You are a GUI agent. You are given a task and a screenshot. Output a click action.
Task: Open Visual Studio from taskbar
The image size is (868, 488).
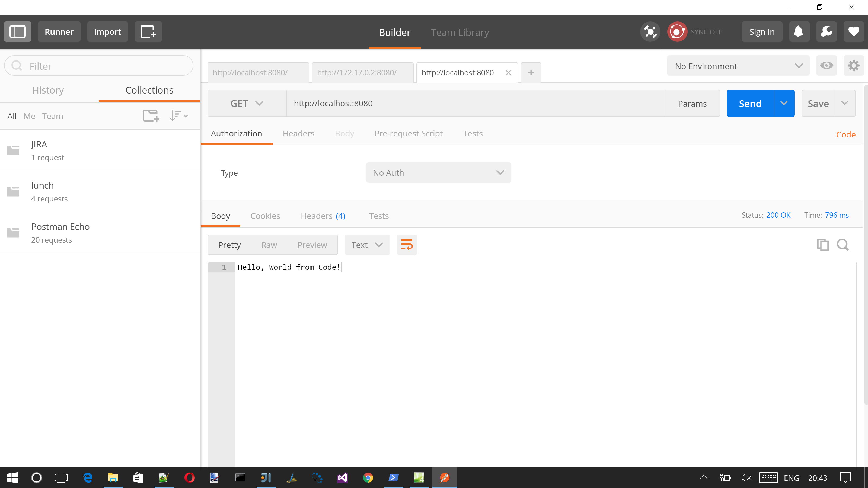[x=342, y=477]
